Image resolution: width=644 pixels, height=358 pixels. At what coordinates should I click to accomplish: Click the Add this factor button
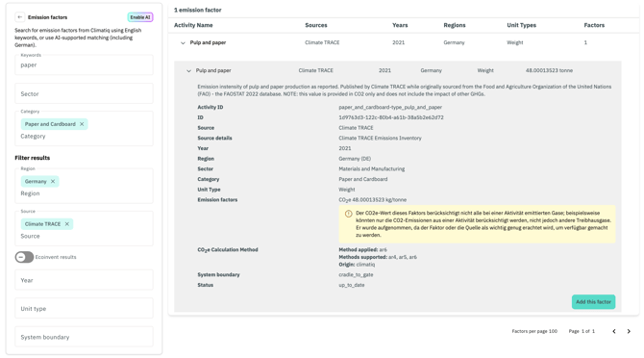coord(593,301)
